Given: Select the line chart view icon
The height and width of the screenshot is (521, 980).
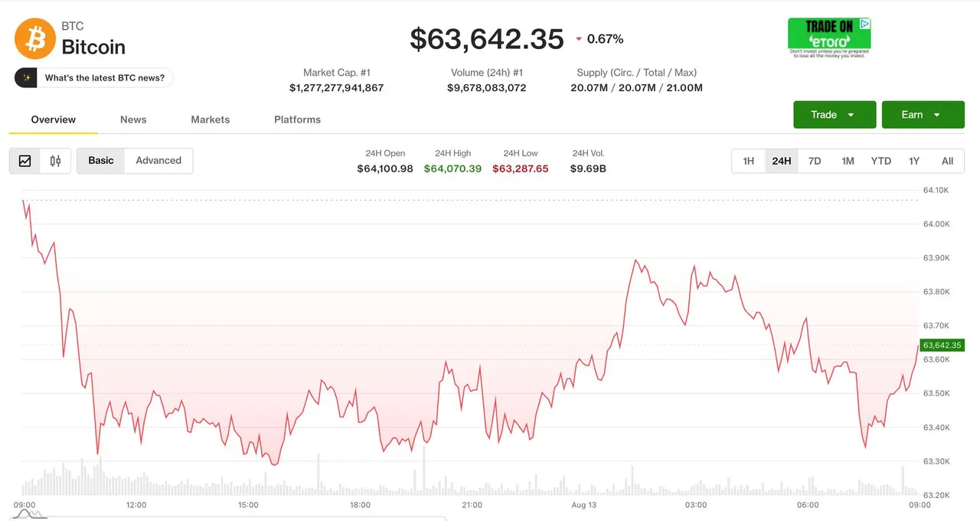Looking at the screenshot, I should coord(24,161).
